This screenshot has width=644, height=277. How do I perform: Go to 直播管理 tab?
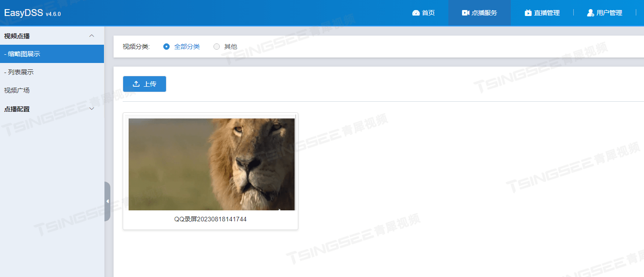(x=542, y=13)
